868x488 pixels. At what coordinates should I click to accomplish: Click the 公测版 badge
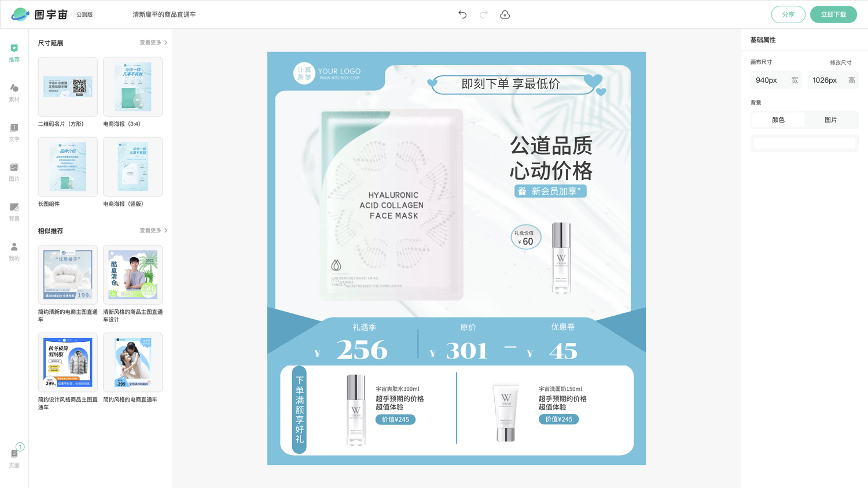[84, 14]
